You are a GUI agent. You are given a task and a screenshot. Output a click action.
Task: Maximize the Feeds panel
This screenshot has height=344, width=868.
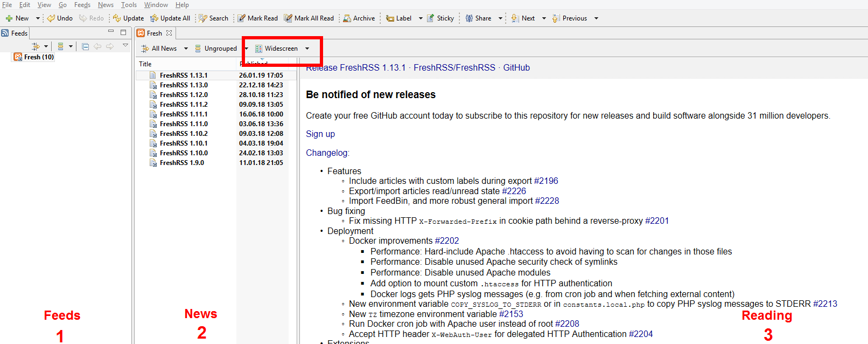tap(123, 32)
